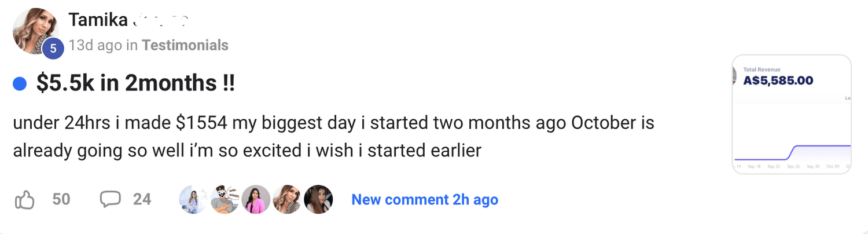
Task: Click the A$5,585.00 revenue figure
Action: coord(778,81)
